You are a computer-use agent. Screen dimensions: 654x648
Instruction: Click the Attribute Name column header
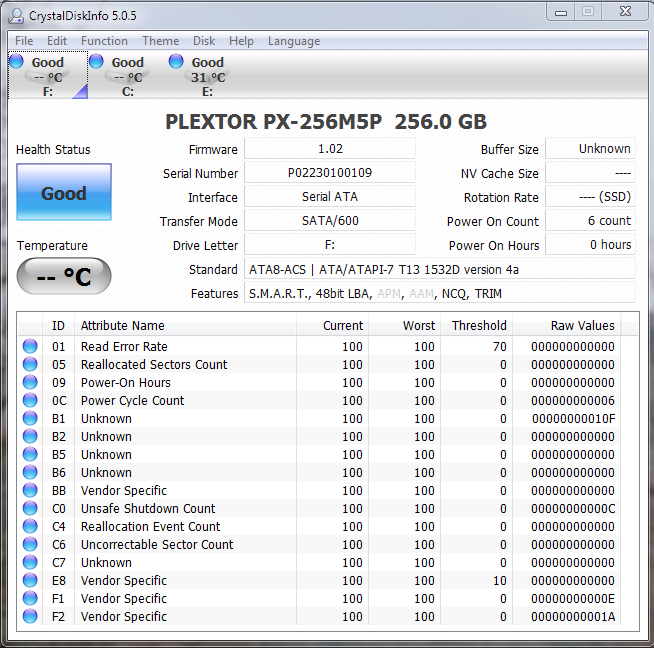pos(122,325)
